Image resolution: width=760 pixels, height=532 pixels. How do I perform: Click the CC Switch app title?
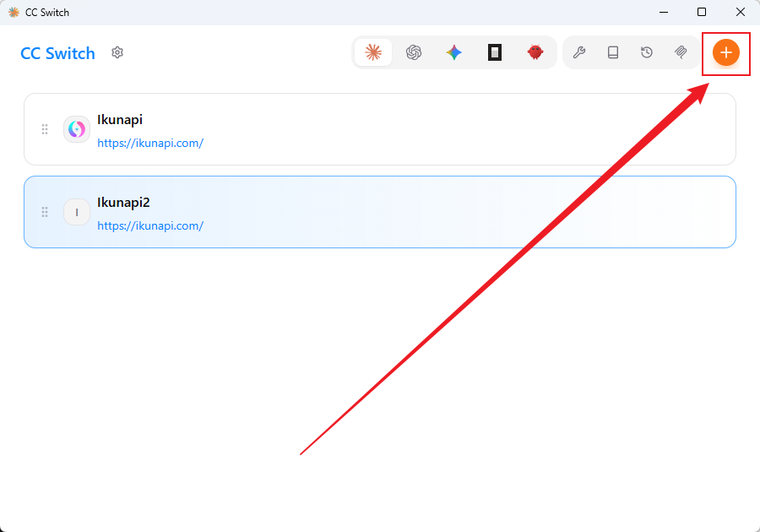[x=57, y=53]
